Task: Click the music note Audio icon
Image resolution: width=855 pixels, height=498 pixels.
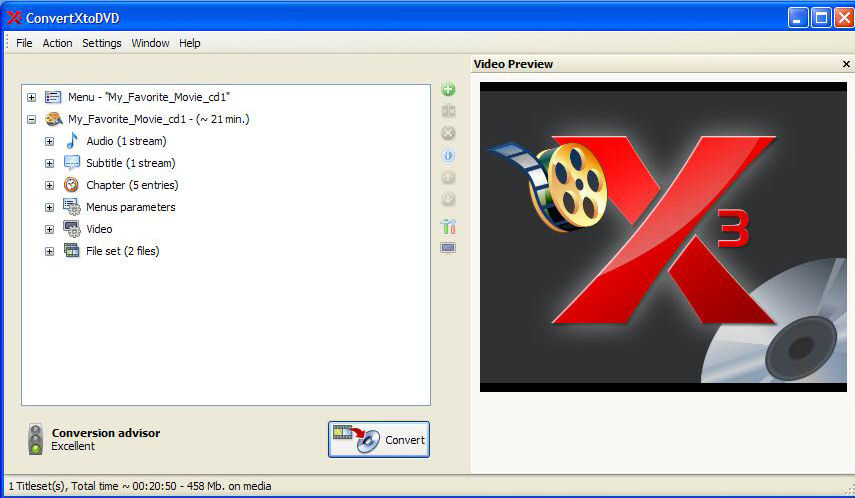Action: (x=72, y=141)
